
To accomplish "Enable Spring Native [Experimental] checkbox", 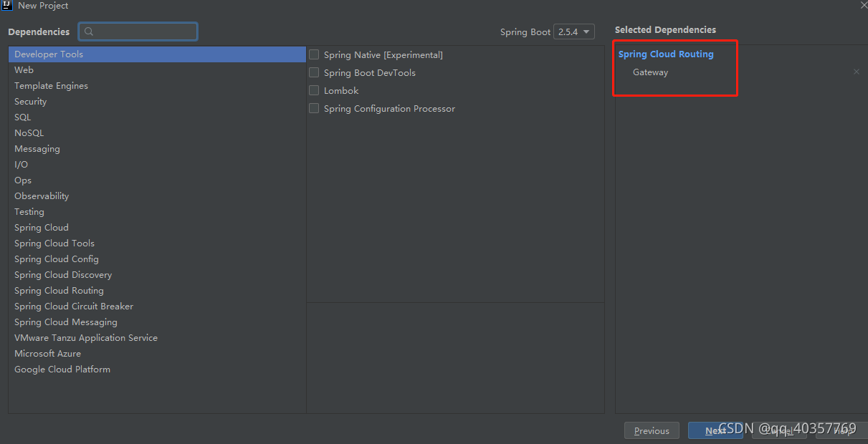I will (314, 54).
